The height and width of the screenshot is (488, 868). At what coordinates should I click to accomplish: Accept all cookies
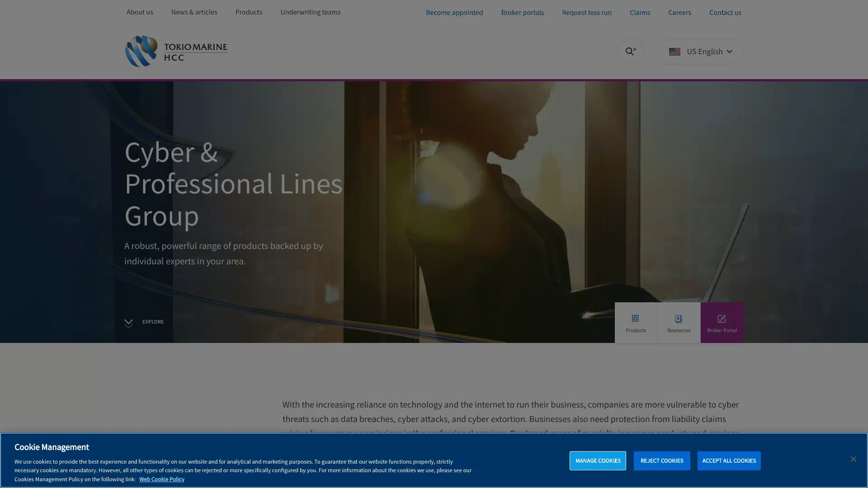pos(728,461)
